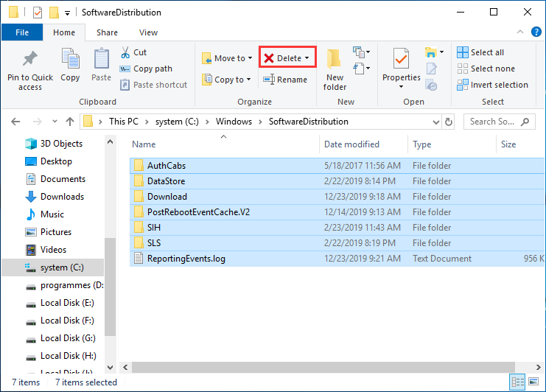
Task: Open the Quick Access Toolbar customize dropdown
Action: click(x=68, y=13)
